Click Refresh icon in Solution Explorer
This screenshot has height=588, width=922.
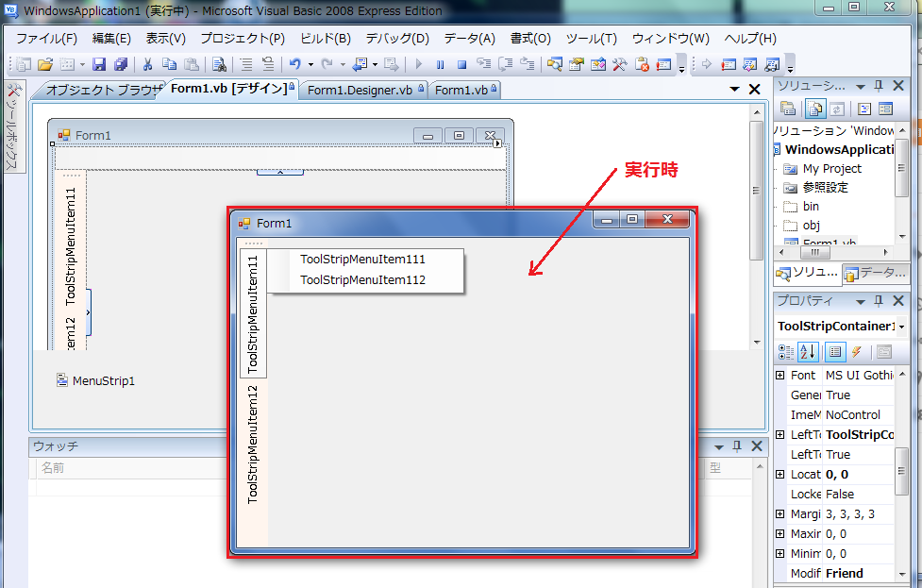pos(837,109)
